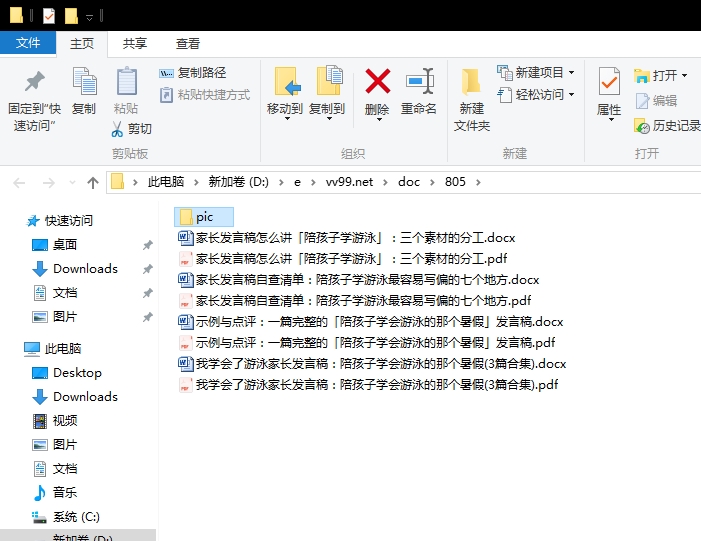Select 示例与点评…发言稿.pdf
The width and height of the screenshot is (701, 541).
click(367, 342)
